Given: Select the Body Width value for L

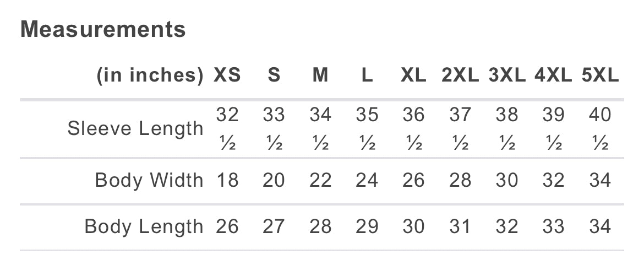Looking at the screenshot, I should click(x=367, y=180).
